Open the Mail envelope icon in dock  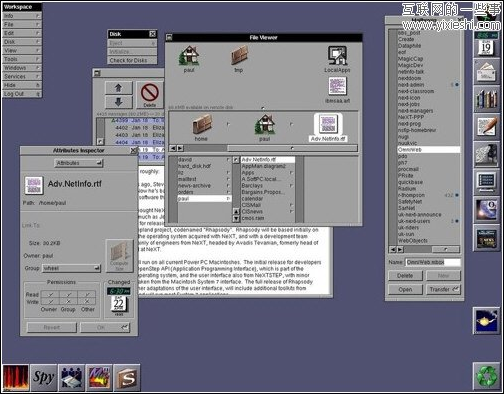(486, 72)
